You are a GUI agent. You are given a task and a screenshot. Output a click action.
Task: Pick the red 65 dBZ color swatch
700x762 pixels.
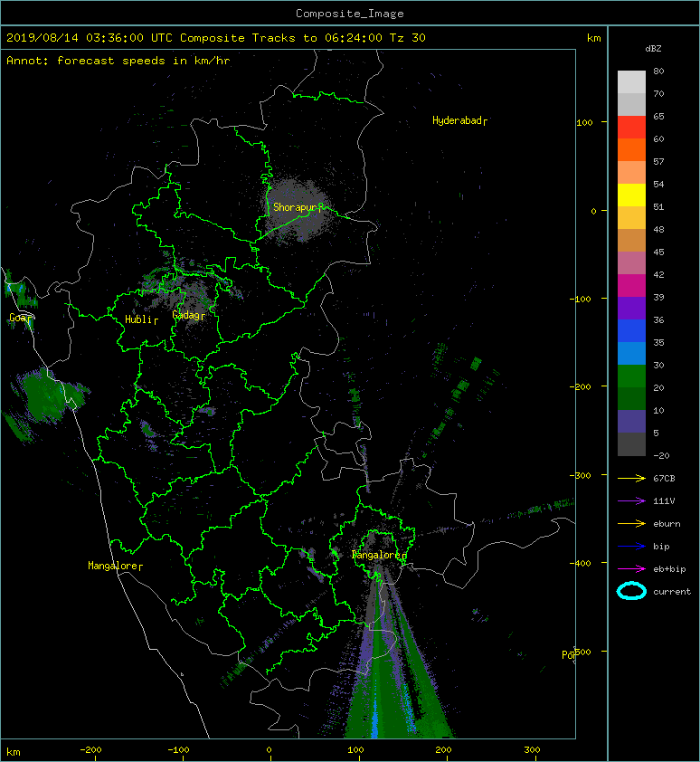click(631, 128)
